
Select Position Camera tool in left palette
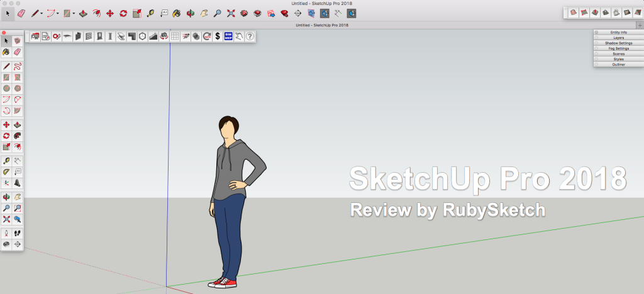coord(6,233)
